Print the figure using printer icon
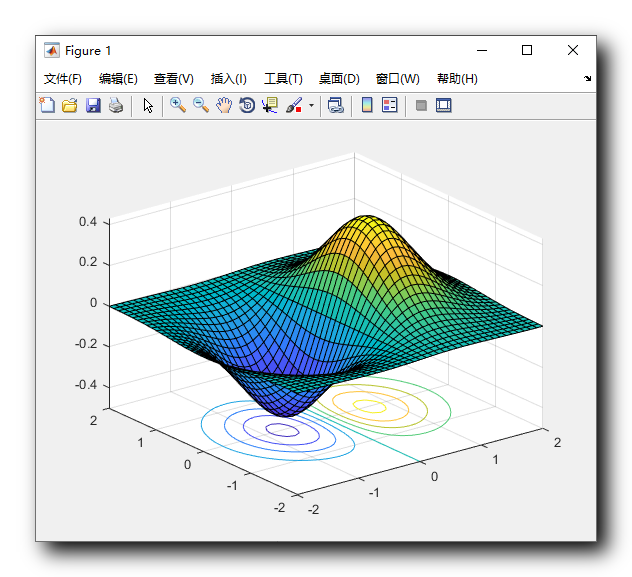This screenshot has height=577, width=632. (x=116, y=105)
